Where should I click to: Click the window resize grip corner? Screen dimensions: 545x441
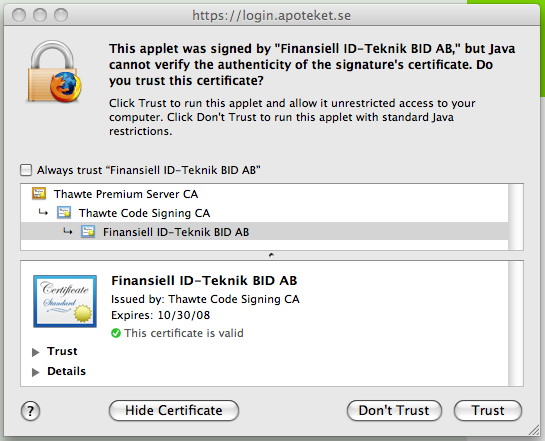coord(534,431)
